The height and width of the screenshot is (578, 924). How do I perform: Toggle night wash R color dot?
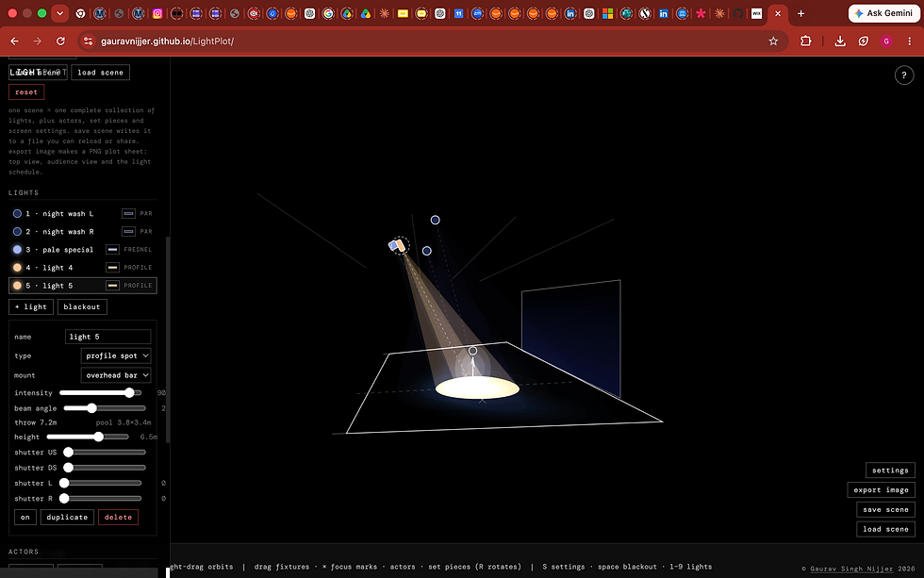pos(17,232)
